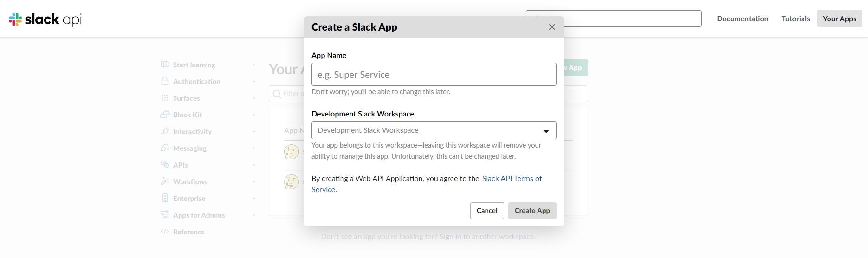Open the Documentation menu item
The height and width of the screenshot is (258, 868).
point(742,19)
